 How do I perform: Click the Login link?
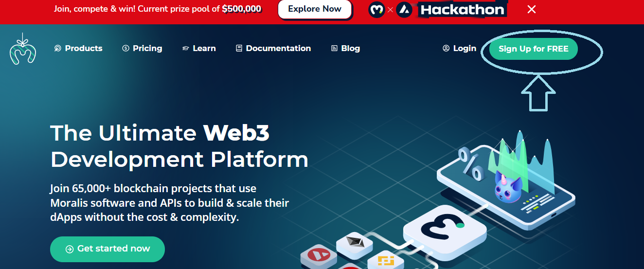pyautogui.click(x=459, y=48)
